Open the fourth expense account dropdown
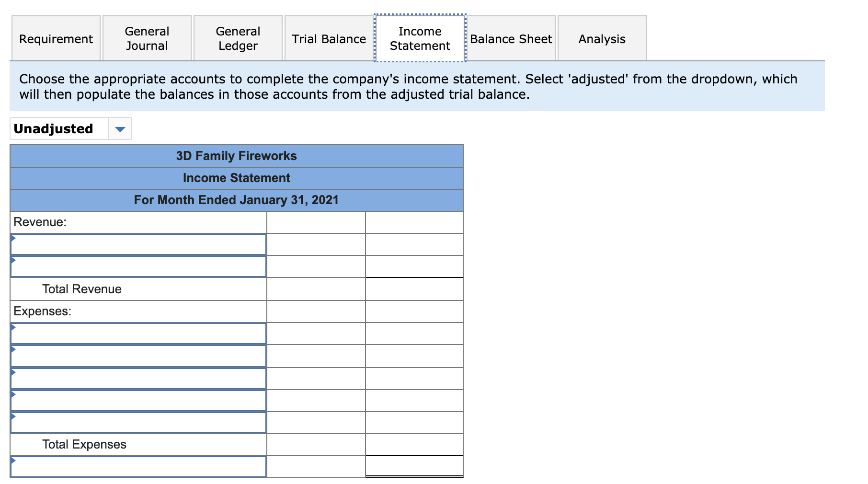The height and width of the screenshot is (484, 868). (138, 400)
